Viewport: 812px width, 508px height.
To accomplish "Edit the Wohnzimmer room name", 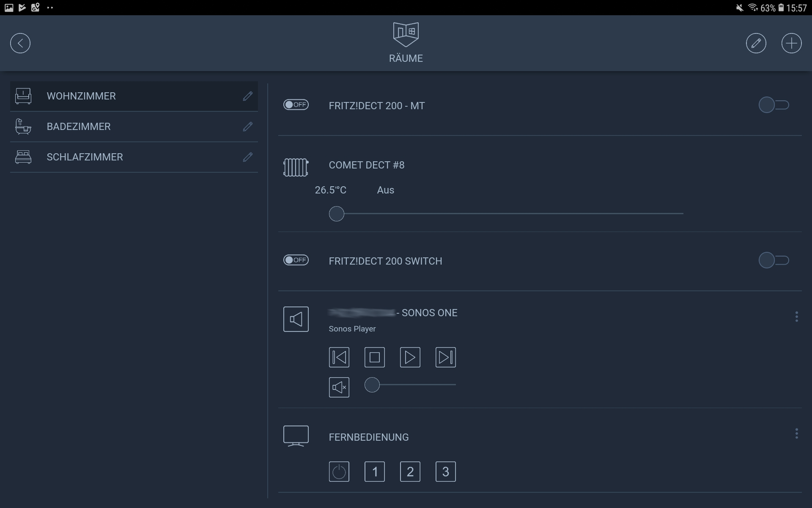I will [248, 96].
